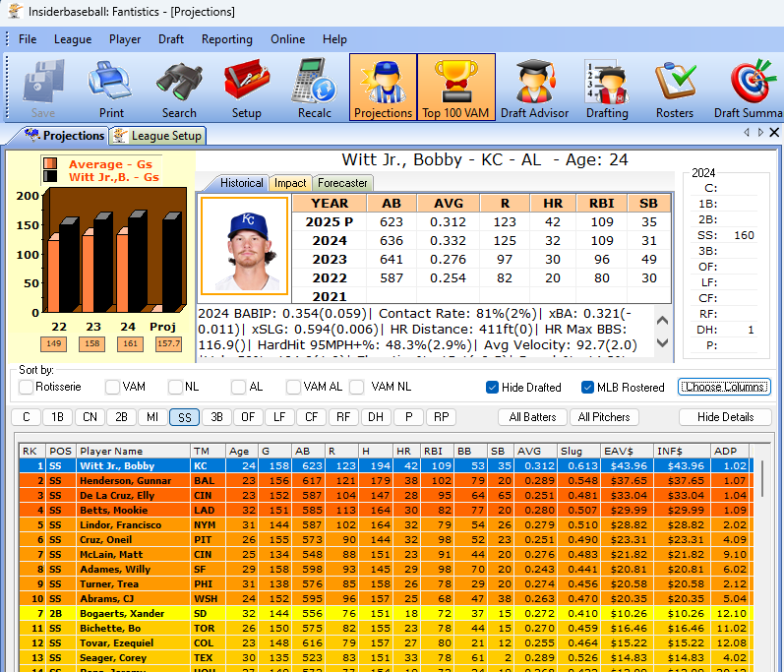Filter by MI position button
Image resolution: width=784 pixels, height=672 pixels.
(x=152, y=417)
